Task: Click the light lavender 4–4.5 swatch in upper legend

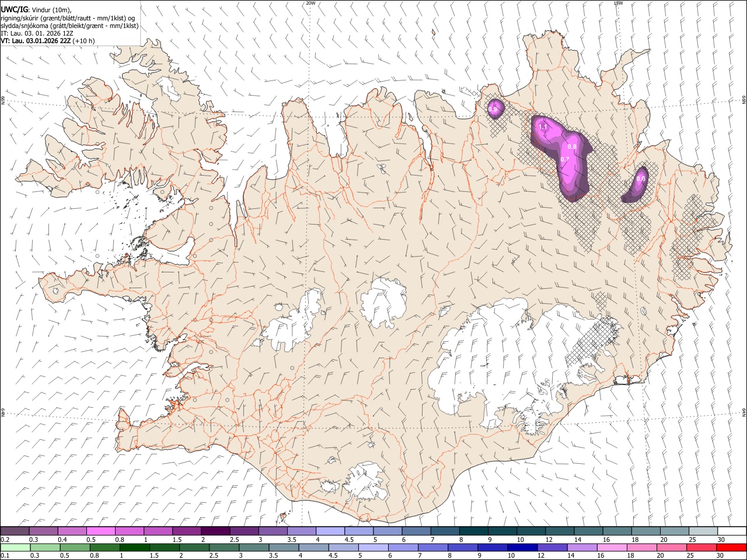Action: [330, 531]
